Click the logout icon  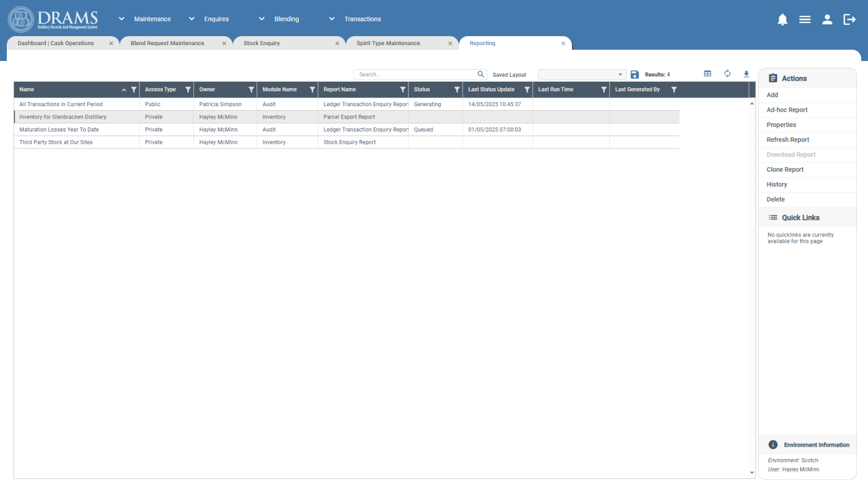(x=849, y=19)
